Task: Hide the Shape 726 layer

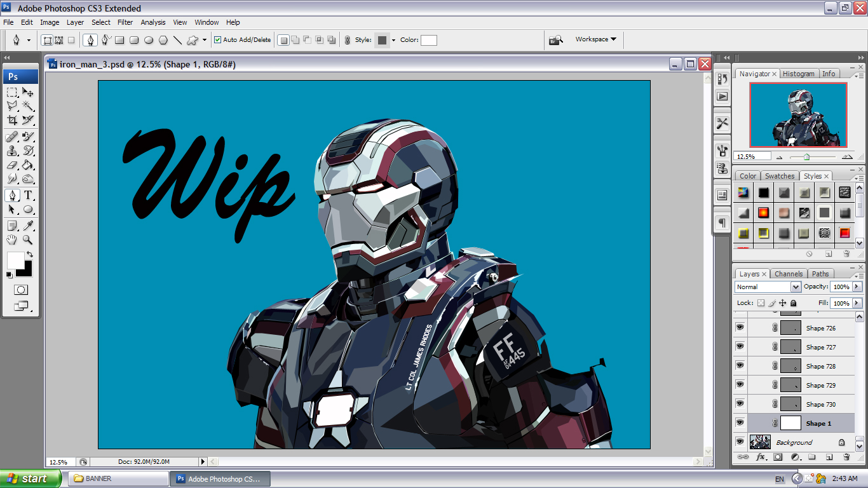Action: (740, 328)
